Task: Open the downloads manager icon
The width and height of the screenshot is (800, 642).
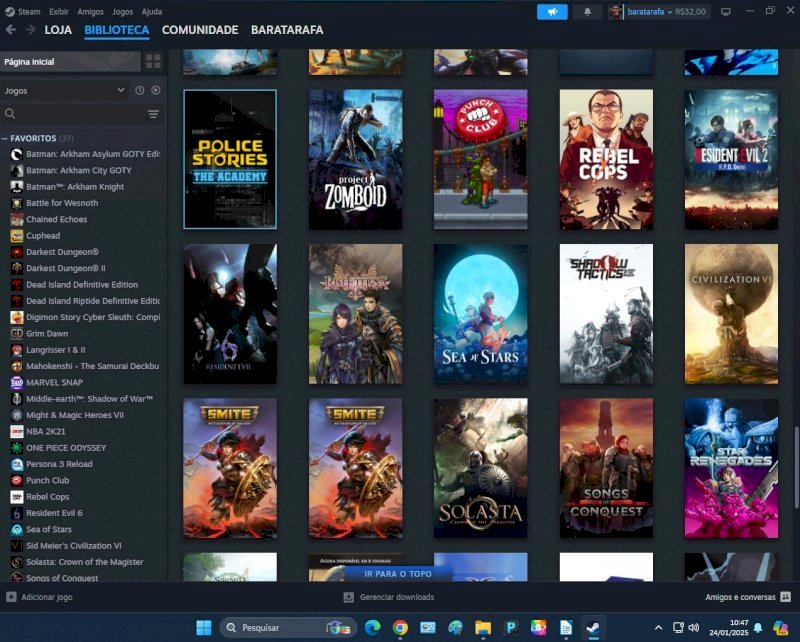Action: point(348,597)
